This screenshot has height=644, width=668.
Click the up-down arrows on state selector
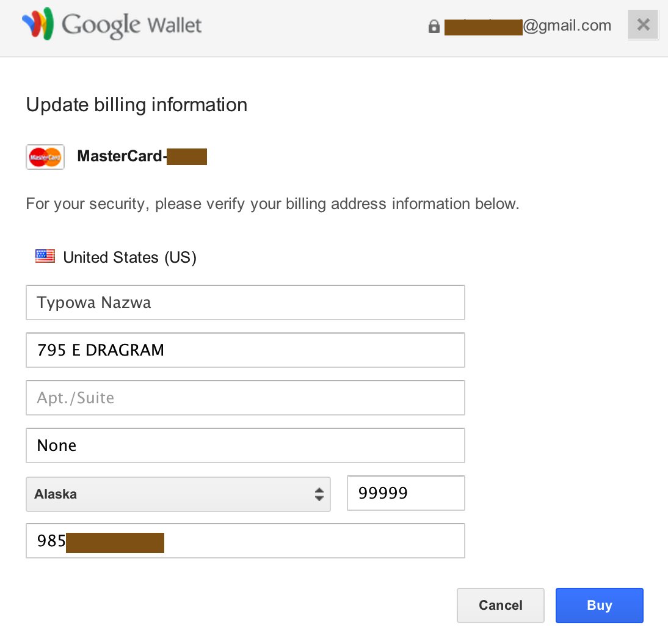[x=319, y=494]
